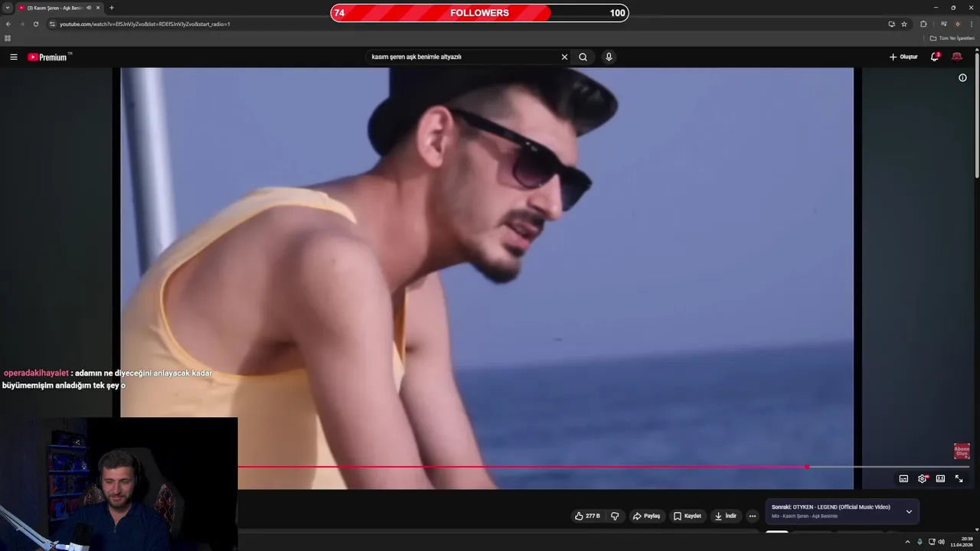Open the YouTube guide hamburger menu

point(13,57)
